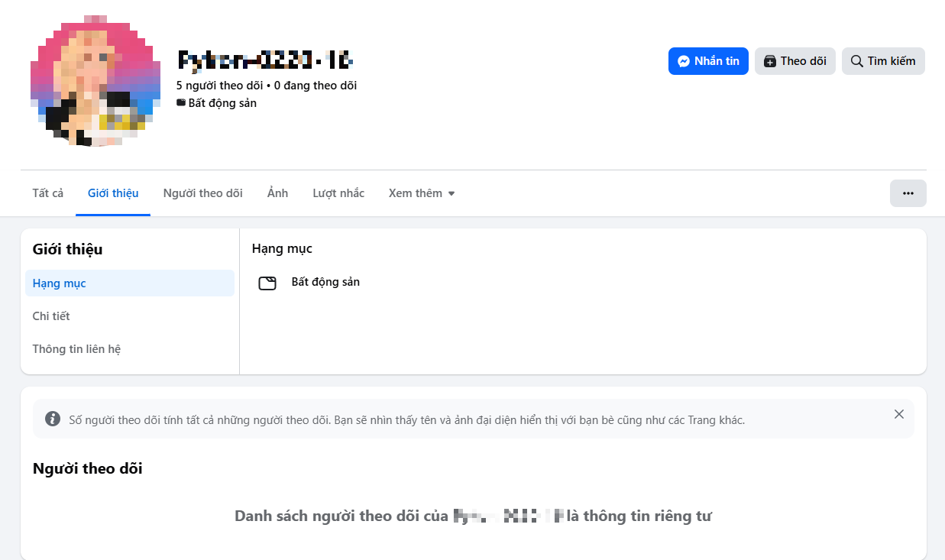Open the three-dot more options menu
The height and width of the screenshot is (560, 945).
click(908, 193)
